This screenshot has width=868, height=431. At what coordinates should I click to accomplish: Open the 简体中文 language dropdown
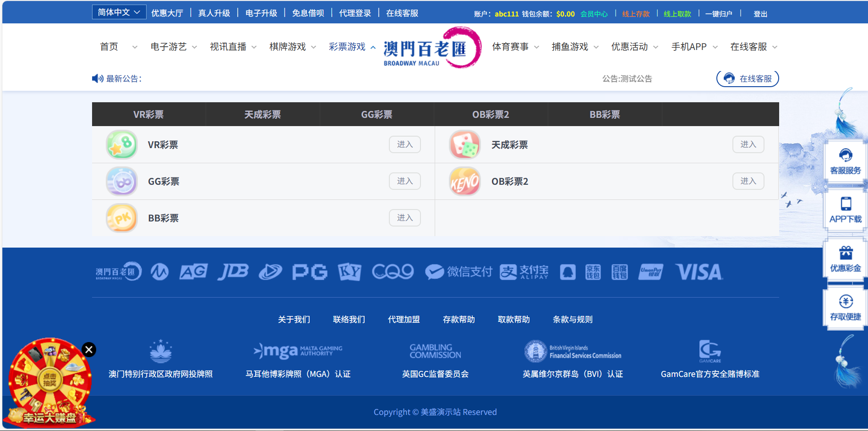pyautogui.click(x=119, y=12)
